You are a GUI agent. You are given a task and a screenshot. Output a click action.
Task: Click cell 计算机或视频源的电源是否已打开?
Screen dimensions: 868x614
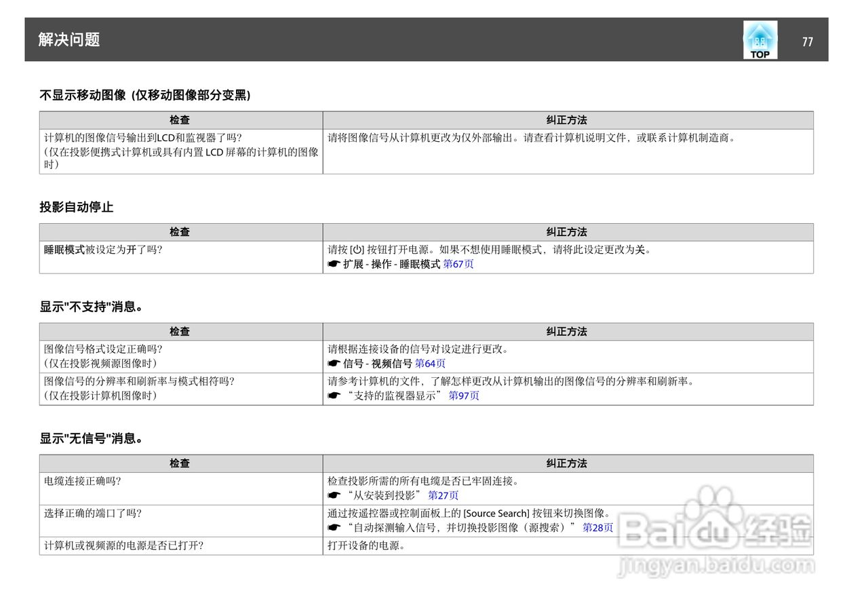click(x=181, y=545)
